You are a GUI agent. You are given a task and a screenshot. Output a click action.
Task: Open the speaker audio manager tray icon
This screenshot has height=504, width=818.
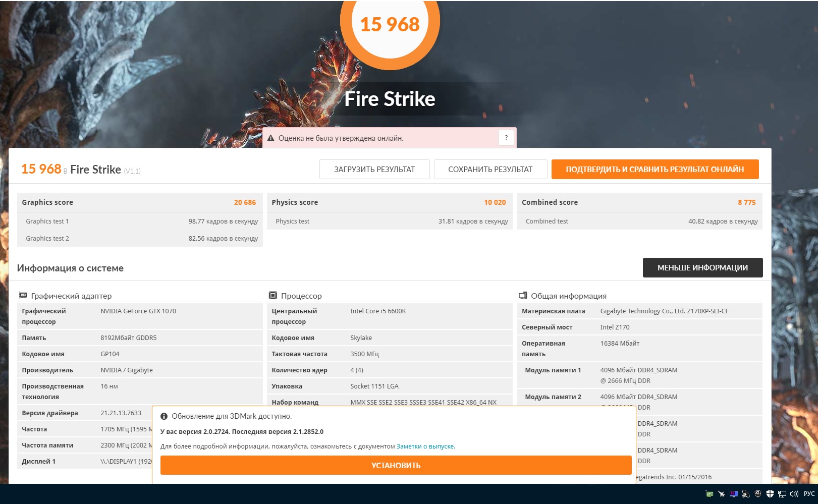[746, 494]
